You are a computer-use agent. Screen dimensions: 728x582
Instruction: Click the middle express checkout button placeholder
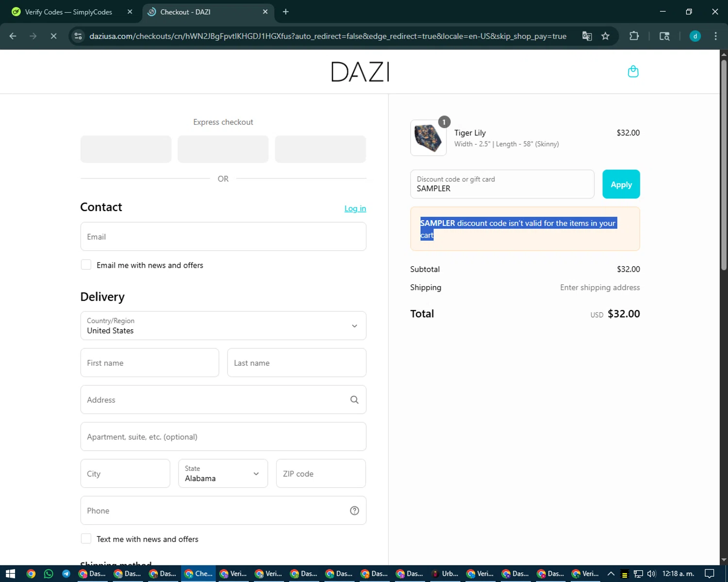(223, 149)
